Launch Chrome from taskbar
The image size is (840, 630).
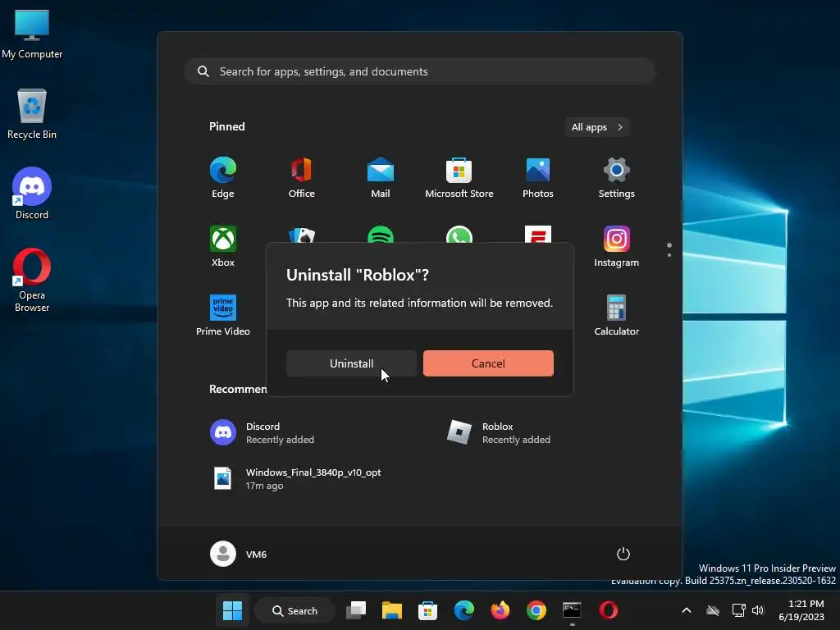(536, 610)
